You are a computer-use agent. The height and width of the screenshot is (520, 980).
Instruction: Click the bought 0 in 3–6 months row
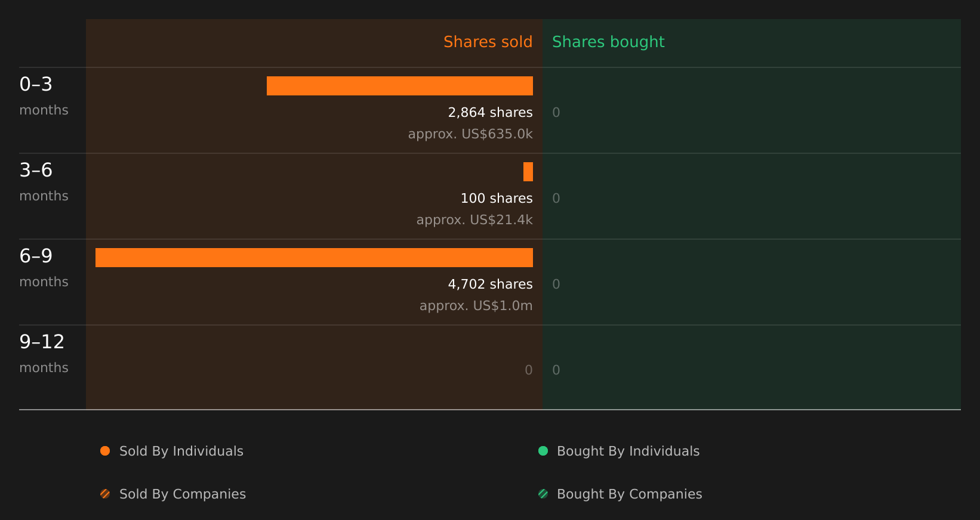[x=556, y=198]
